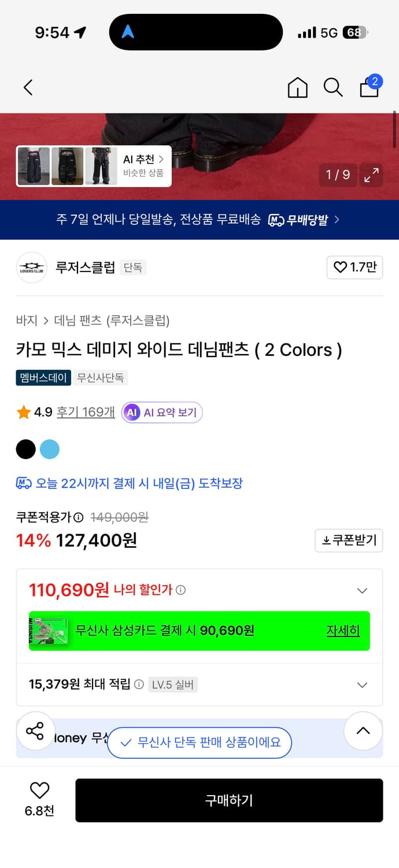Expand the product image to fullscreen
The width and height of the screenshot is (399, 868).
click(x=371, y=175)
